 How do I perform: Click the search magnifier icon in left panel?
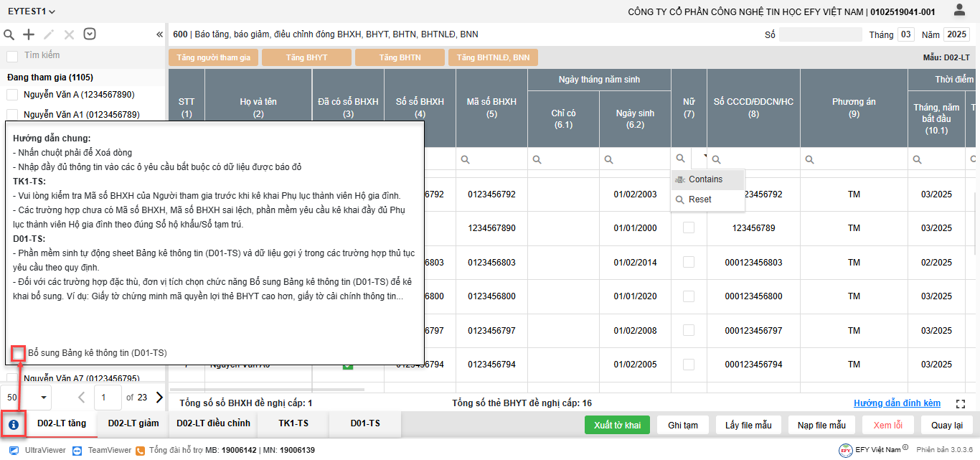click(x=9, y=34)
